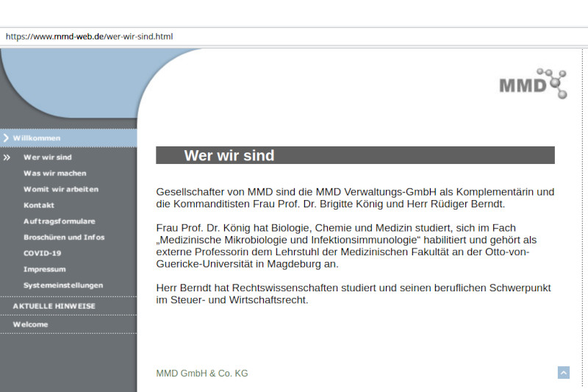Click the paragraph starting Herr Berndt hat
Screen dimensions: 588x392
354,293
